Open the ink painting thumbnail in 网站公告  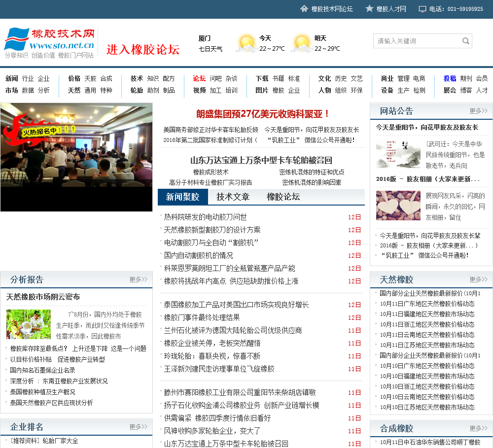pos(398,154)
